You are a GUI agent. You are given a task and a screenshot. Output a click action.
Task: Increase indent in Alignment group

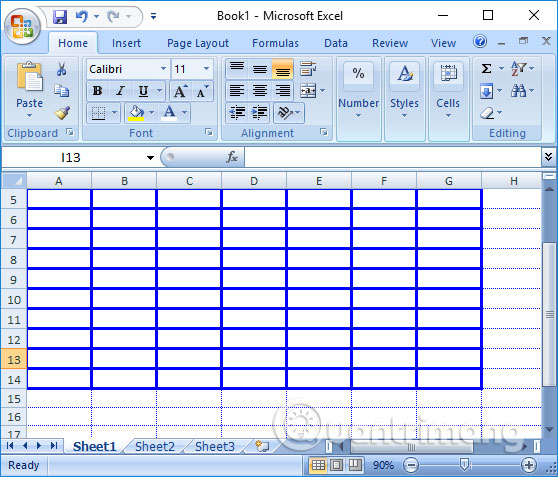click(260, 113)
